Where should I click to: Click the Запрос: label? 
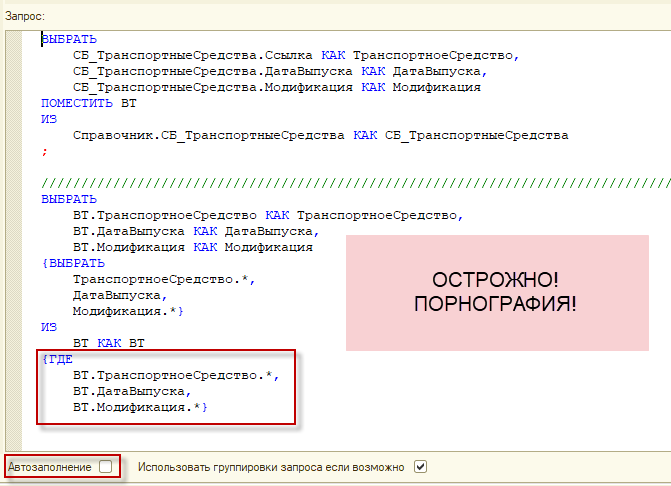(24, 16)
